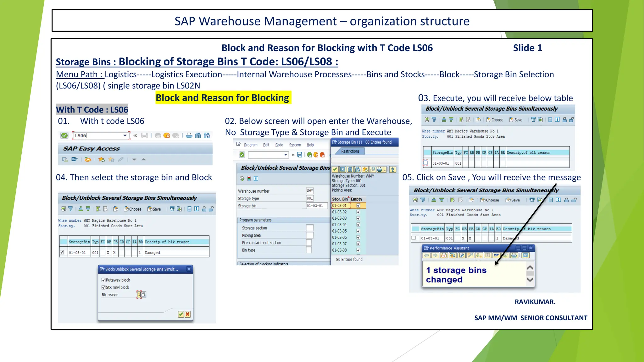Click the Find binoculars icon in the Easy Access toolbar

coord(198,135)
